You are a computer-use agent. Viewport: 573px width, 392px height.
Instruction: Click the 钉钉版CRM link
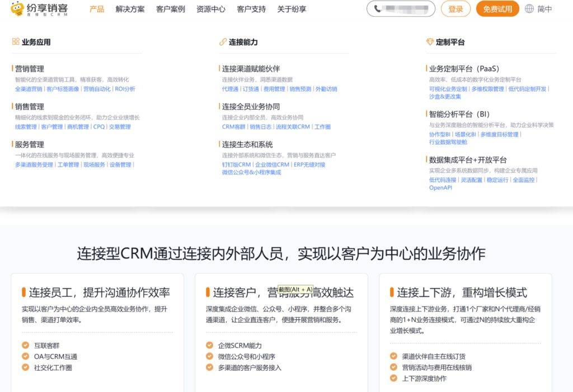(237, 165)
